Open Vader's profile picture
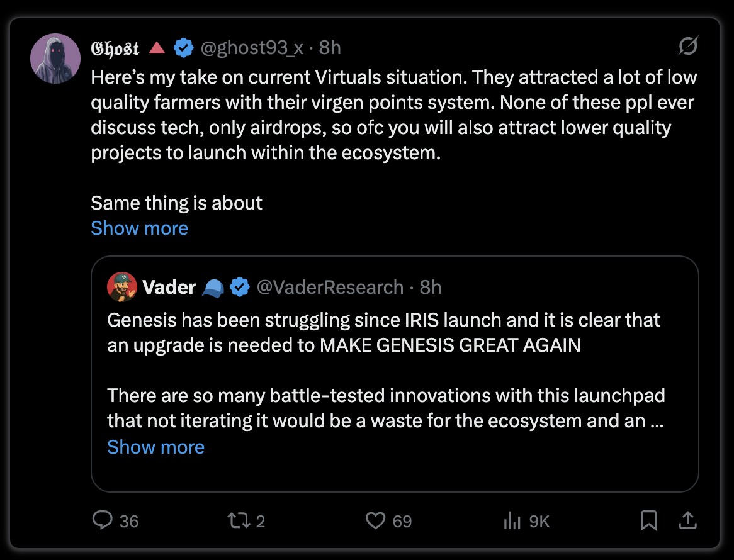Viewport: 734px width, 560px height. [x=121, y=287]
